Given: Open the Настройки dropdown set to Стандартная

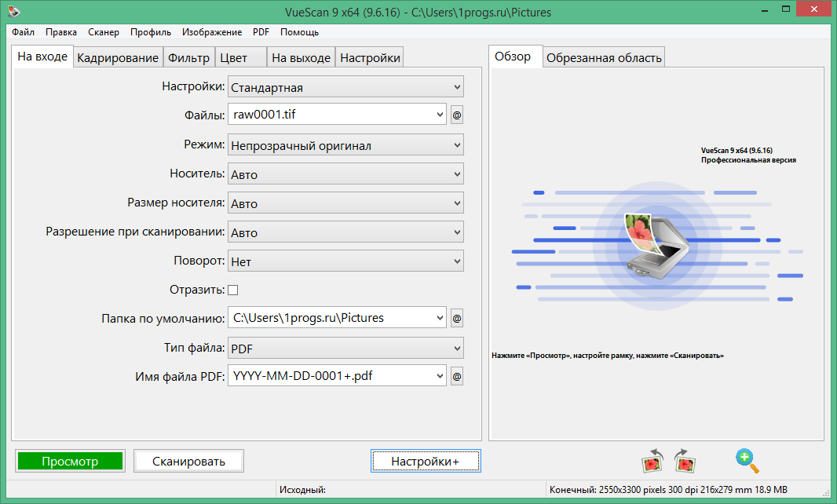Looking at the screenshot, I should pyautogui.click(x=345, y=87).
